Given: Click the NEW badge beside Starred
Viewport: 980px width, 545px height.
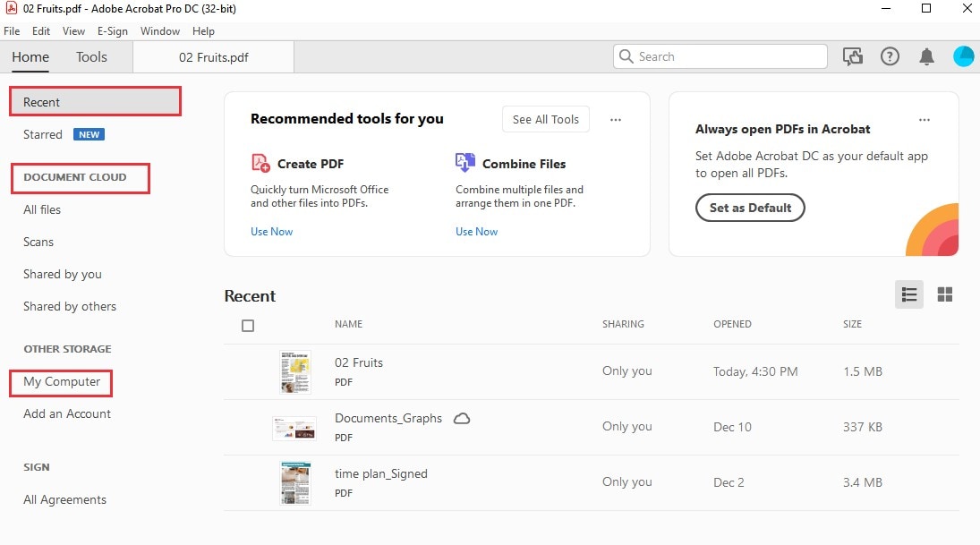Looking at the screenshot, I should [x=89, y=134].
